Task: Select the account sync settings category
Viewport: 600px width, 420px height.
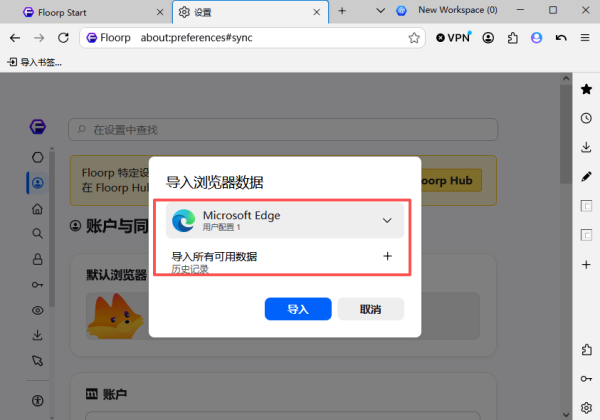Action: (x=38, y=183)
